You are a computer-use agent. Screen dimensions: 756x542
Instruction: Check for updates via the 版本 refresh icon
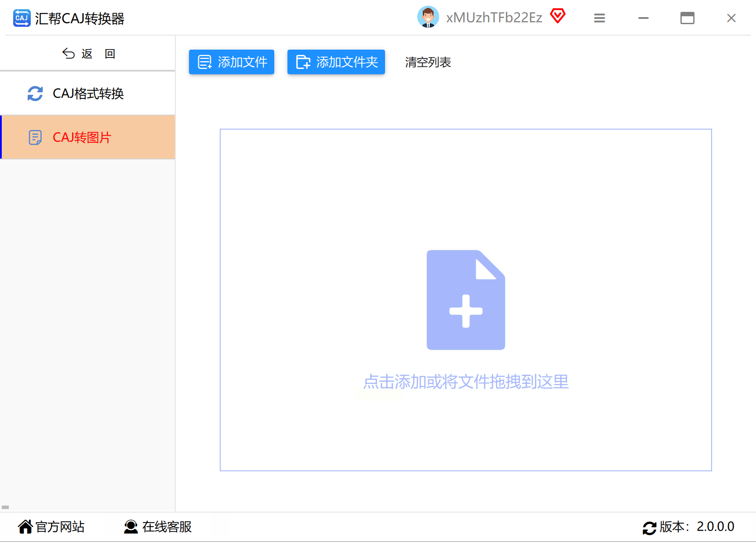[x=650, y=528]
